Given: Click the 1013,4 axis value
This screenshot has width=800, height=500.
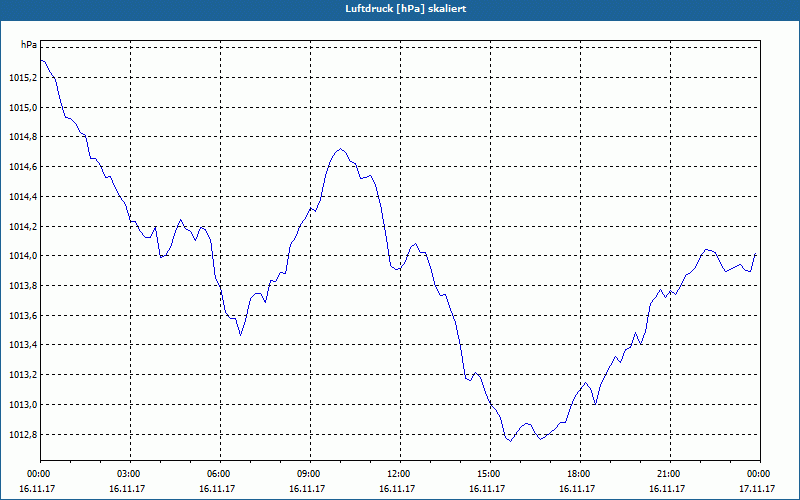Looking at the screenshot, I should pos(23,345).
